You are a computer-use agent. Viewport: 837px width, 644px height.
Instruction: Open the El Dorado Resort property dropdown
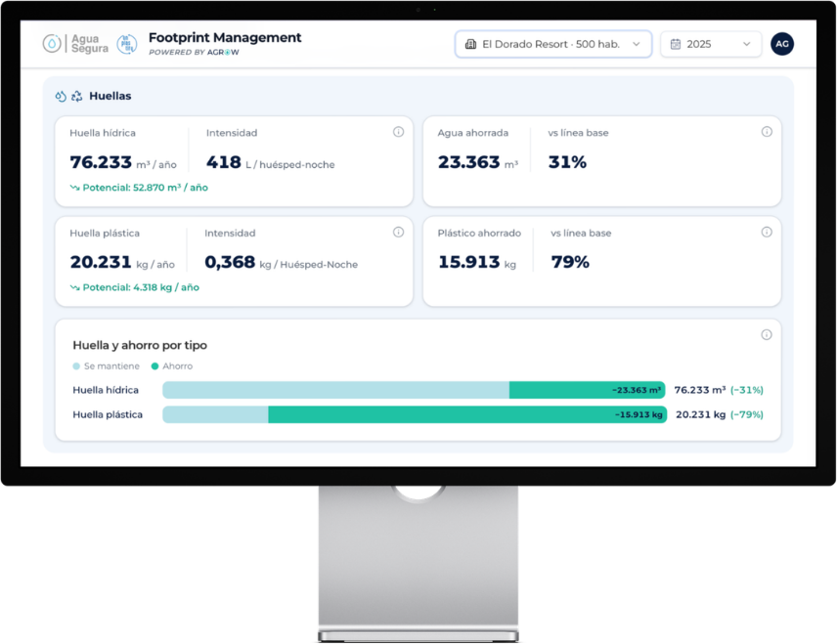[x=553, y=44]
